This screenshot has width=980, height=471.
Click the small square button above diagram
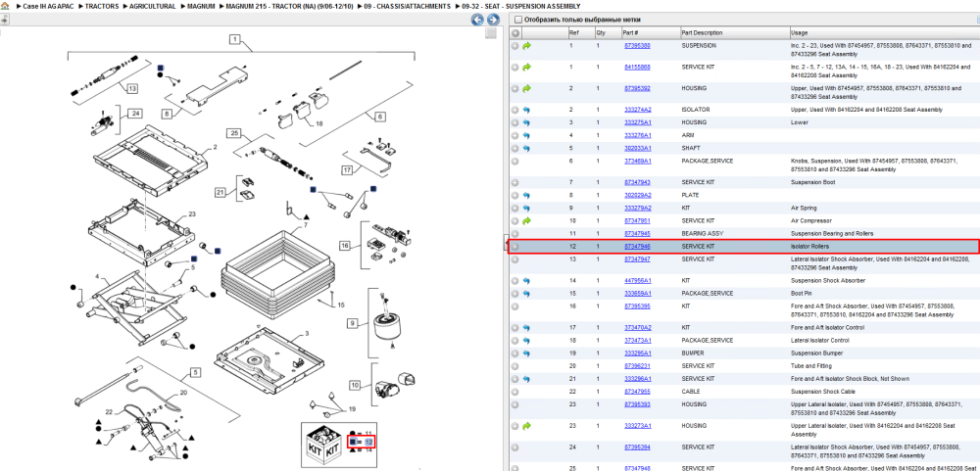491,33
